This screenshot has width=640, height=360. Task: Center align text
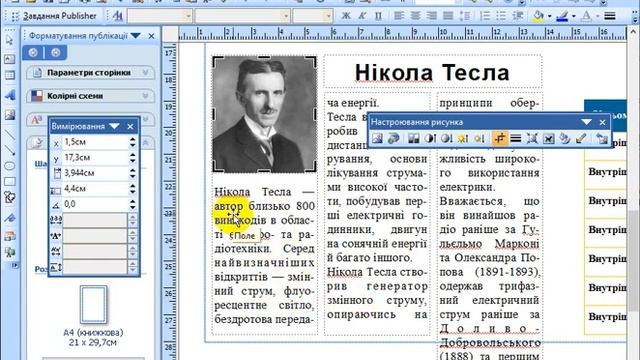point(415,16)
